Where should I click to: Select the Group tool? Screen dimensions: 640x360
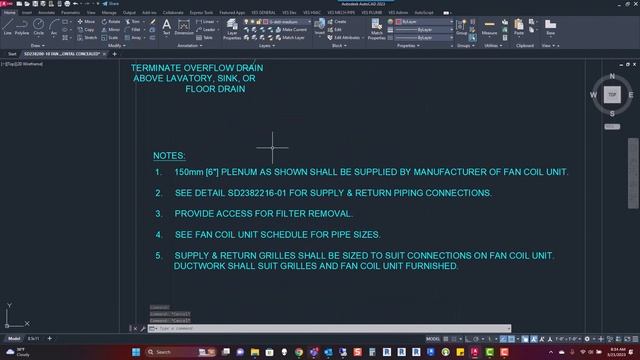click(x=461, y=27)
